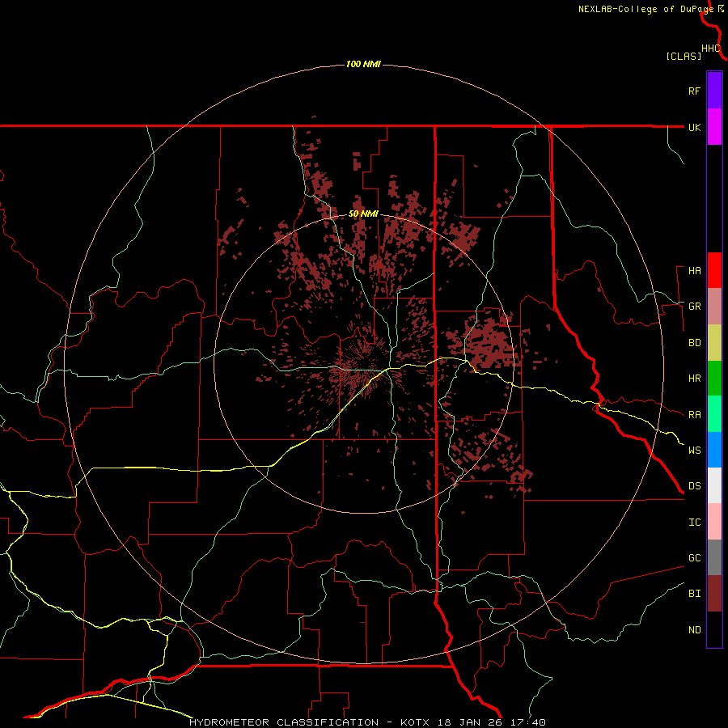Viewport: 728px width, 728px height.
Task: Click the DS legend label text
Action: tap(695, 486)
